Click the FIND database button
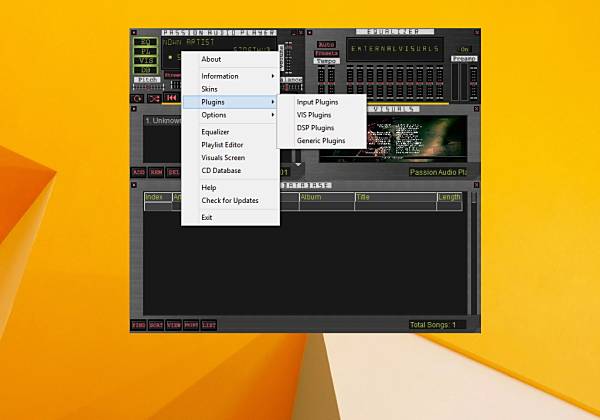 tap(139, 325)
